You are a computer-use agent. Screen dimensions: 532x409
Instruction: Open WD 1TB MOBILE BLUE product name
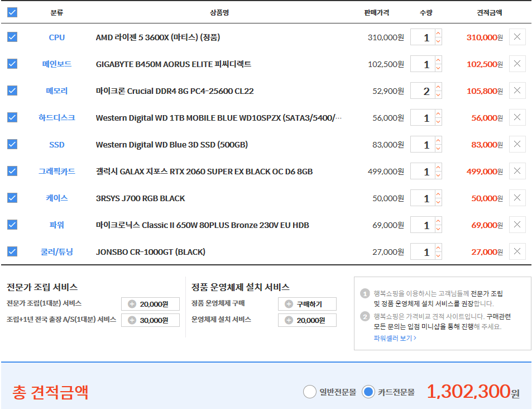218,118
